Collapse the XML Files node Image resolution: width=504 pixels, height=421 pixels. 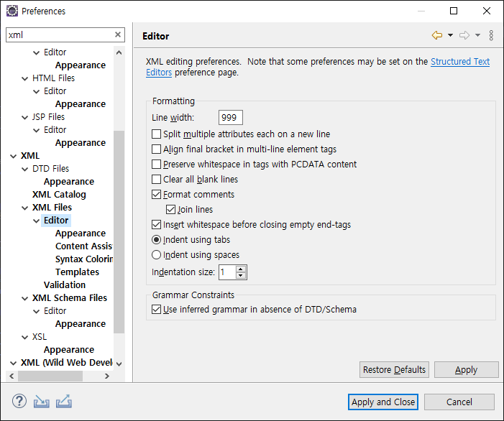tap(24, 208)
